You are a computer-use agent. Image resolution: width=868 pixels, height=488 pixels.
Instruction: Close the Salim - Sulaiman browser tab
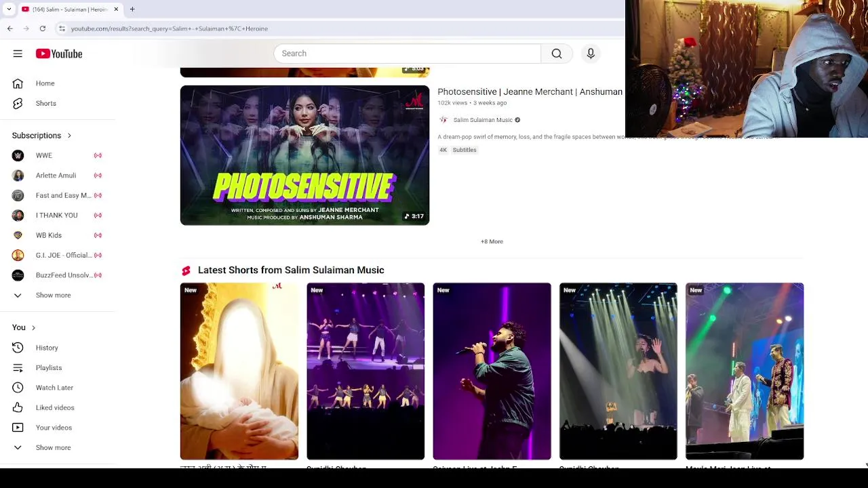pos(116,9)
